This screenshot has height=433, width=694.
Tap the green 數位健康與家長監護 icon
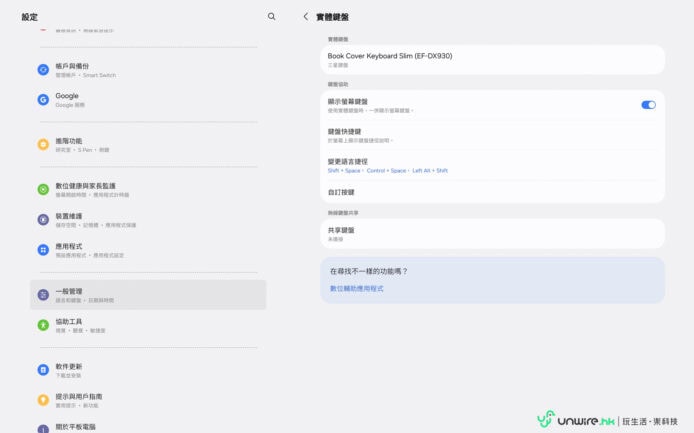[43, 189]
